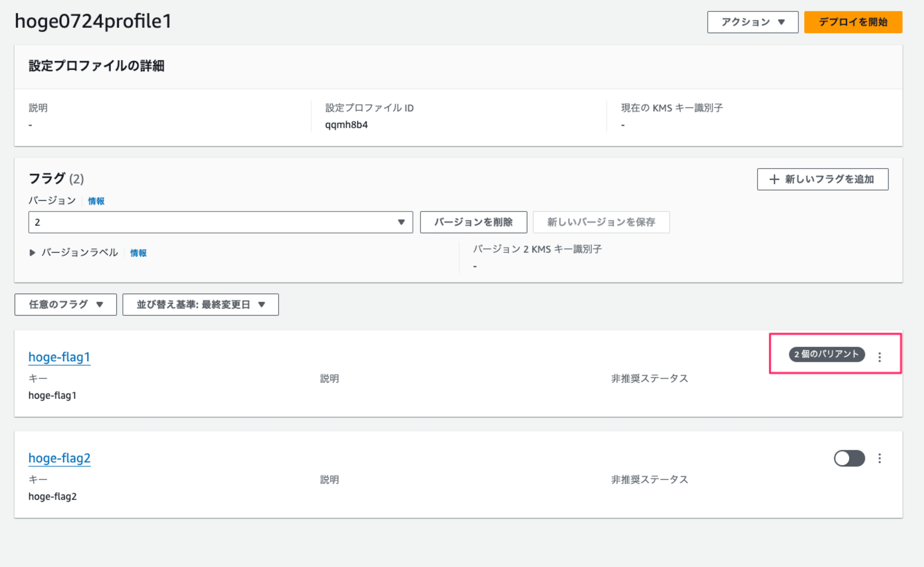Click the 非推奨ステータス label in hoge-flag2
This screenshot has height=567, width=924.
(650, 480)
